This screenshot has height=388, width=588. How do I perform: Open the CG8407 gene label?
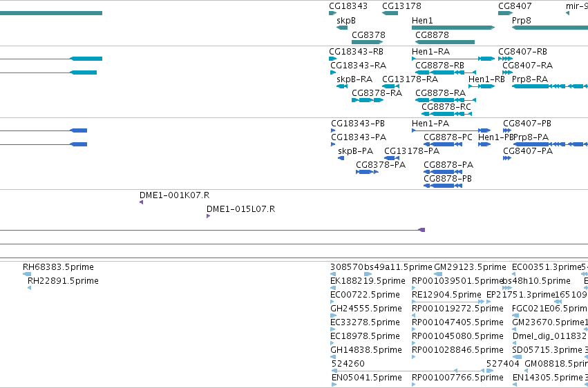point(515,6)
